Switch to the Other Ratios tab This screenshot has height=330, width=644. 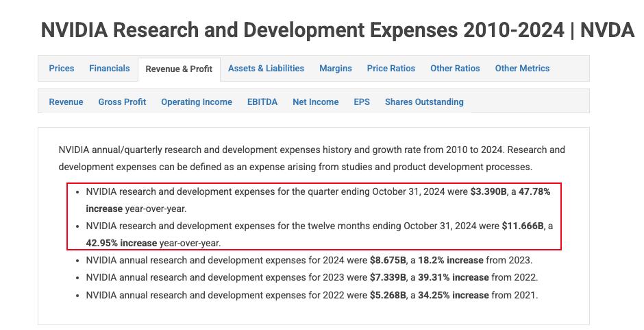[x=455, y=69]
